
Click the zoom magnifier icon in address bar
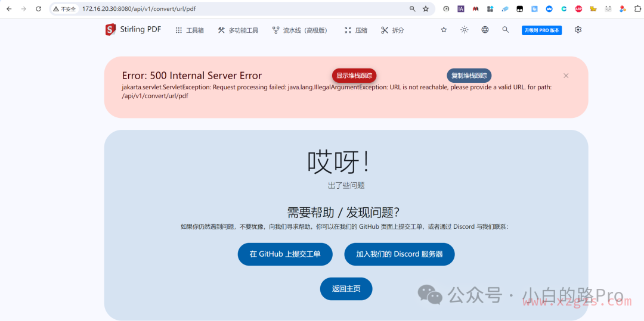point(413,8)
